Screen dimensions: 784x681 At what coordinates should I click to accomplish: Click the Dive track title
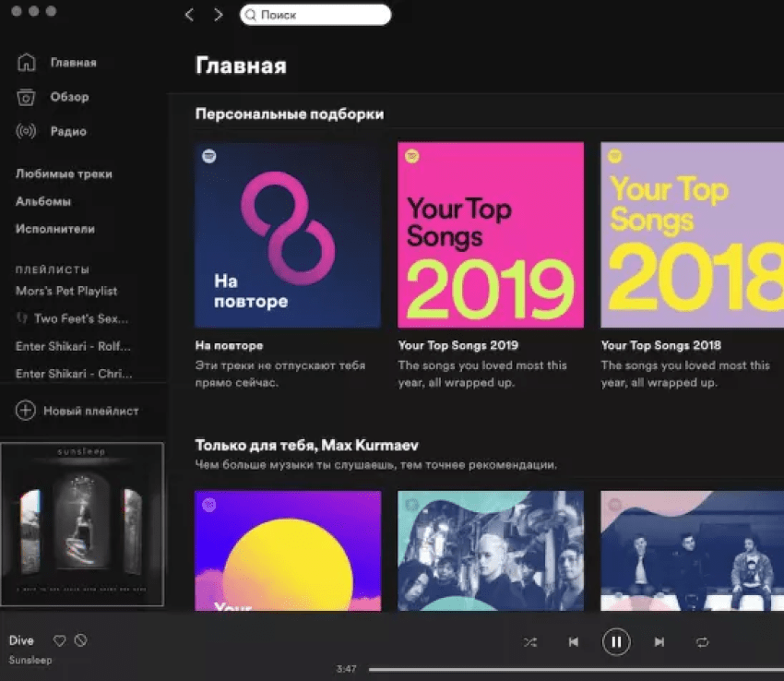point(21,640)
